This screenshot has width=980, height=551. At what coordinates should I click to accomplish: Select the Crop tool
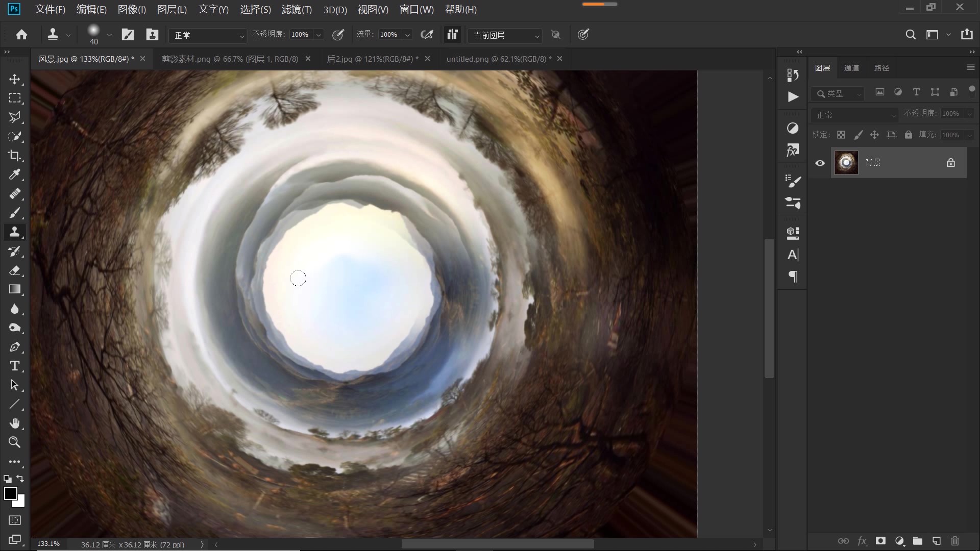[x=15, y=156]
